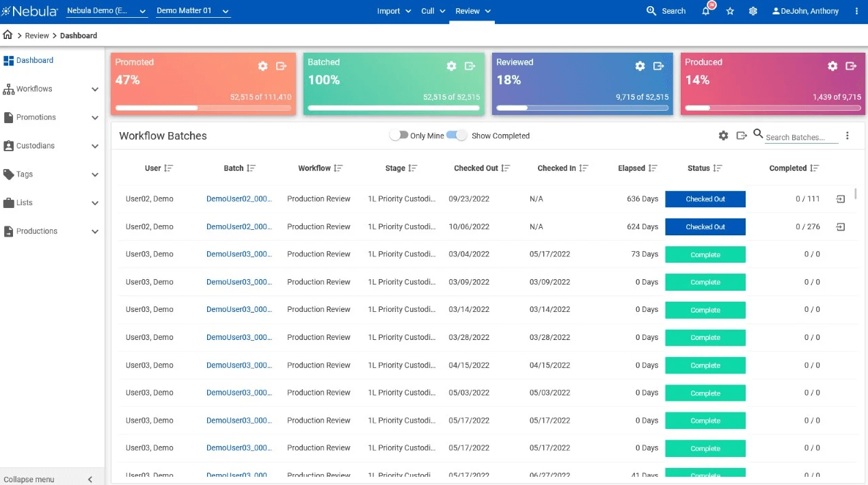Open the Import menu
Screen dimensions: 868x485
[394, 11]
